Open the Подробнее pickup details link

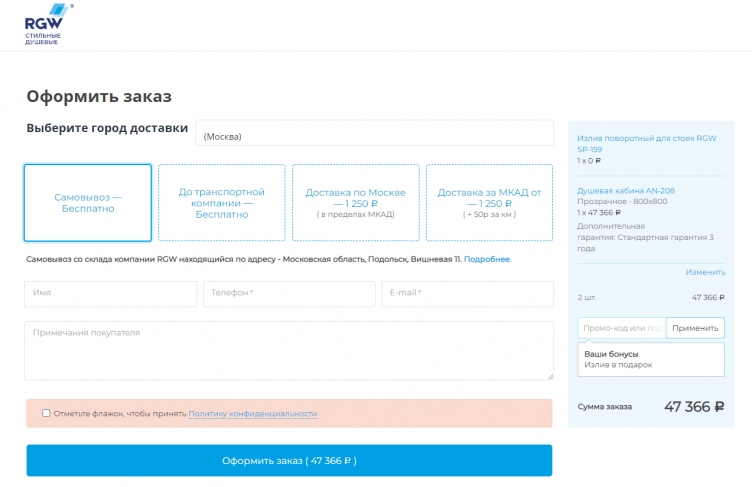487,259
